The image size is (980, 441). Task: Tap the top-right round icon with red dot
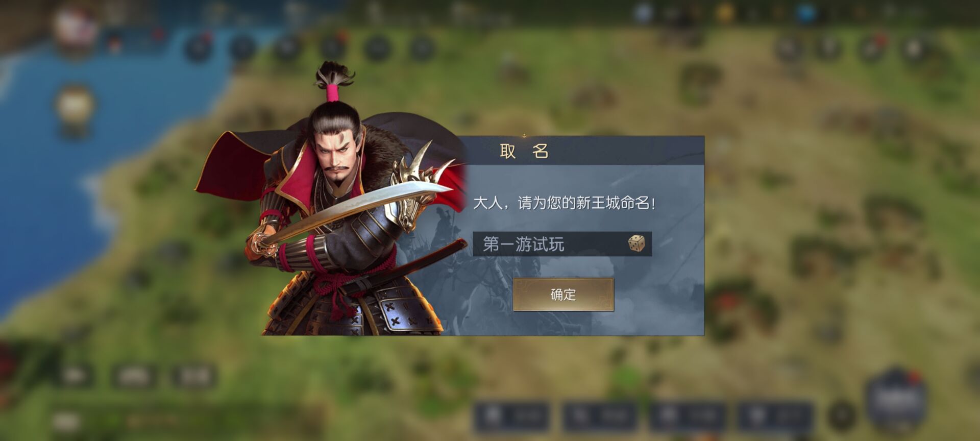pos(872,48)
